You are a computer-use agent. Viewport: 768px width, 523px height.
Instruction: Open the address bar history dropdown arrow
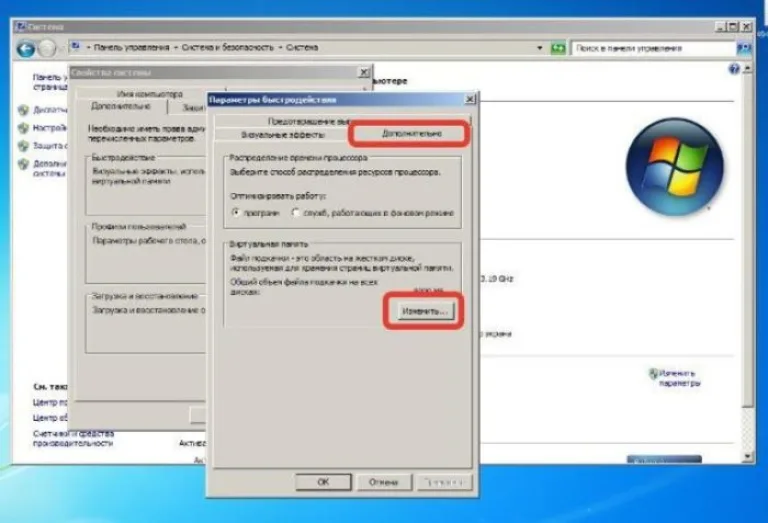point(540,48)
